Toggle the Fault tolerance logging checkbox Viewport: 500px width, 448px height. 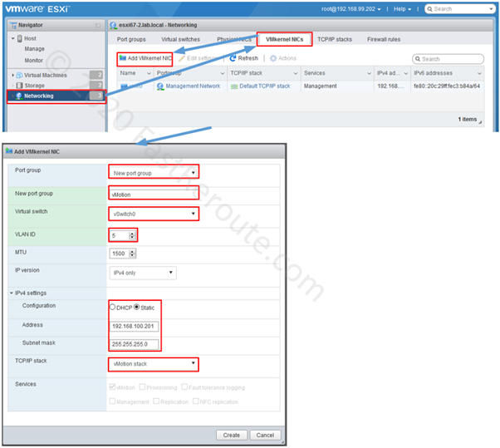[184, 386]
